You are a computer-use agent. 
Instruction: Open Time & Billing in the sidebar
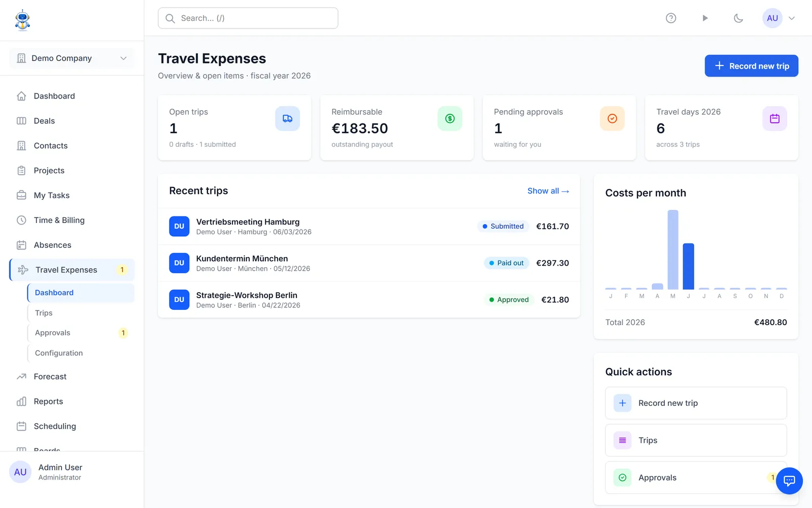[x=72, y=220]
